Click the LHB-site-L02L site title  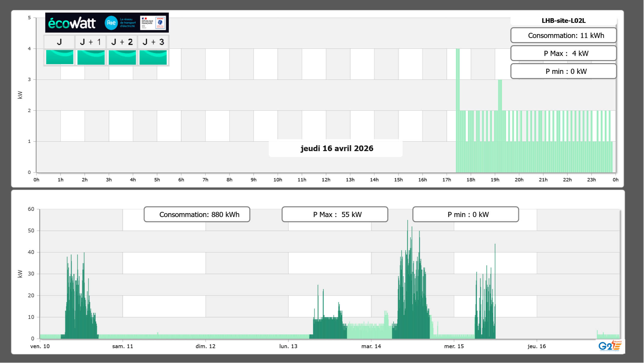point(563,21)
